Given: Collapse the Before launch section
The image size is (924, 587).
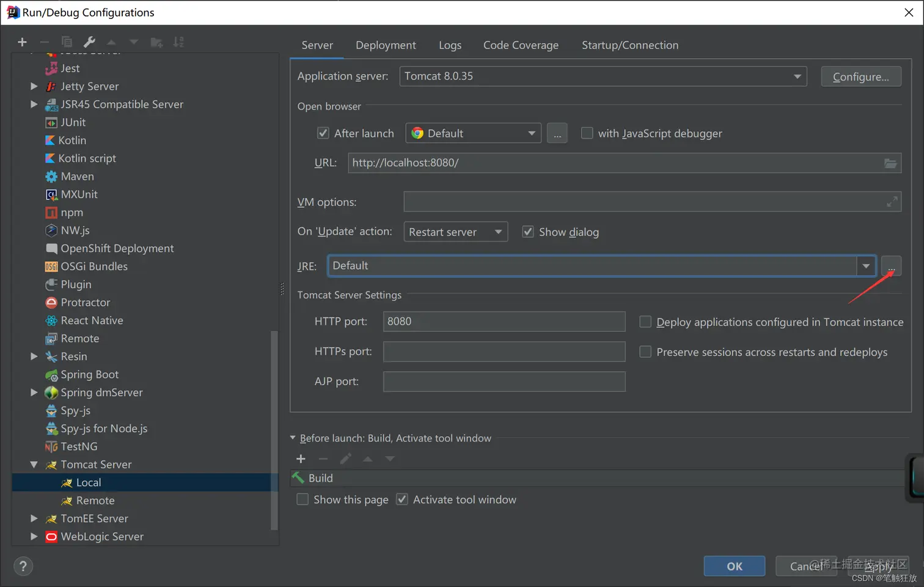Looking at the screenshot, I should click(x=293, y=438).
